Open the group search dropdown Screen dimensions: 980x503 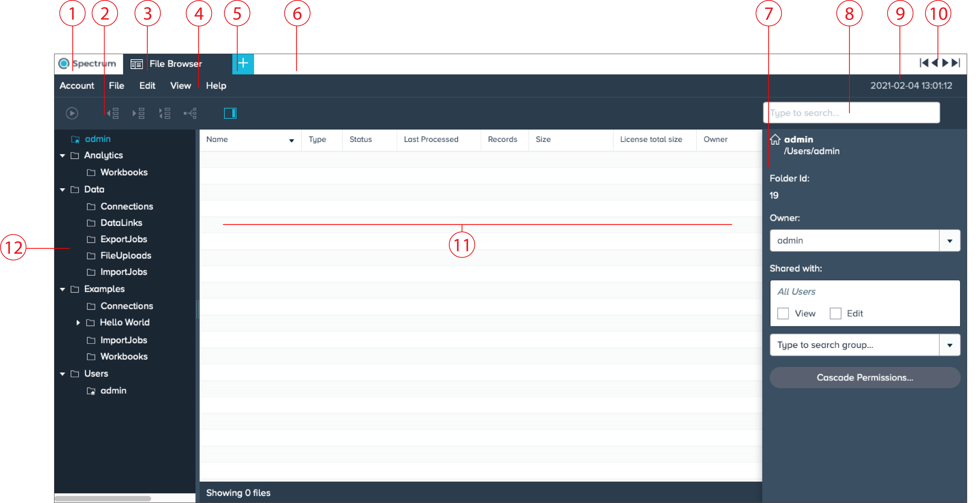click(x=950, y=345)
